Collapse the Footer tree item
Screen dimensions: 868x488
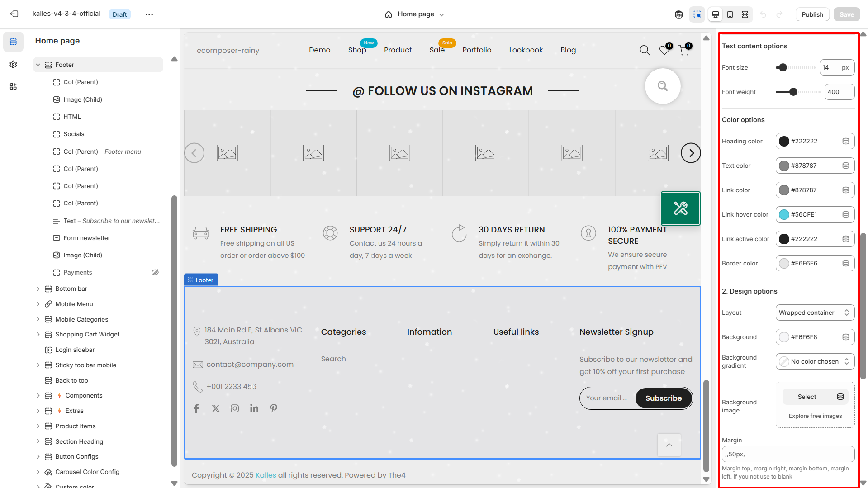point(38,65)
